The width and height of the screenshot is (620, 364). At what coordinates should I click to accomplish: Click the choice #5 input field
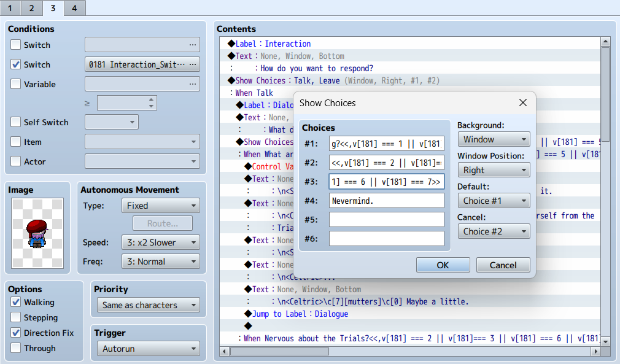386,220
